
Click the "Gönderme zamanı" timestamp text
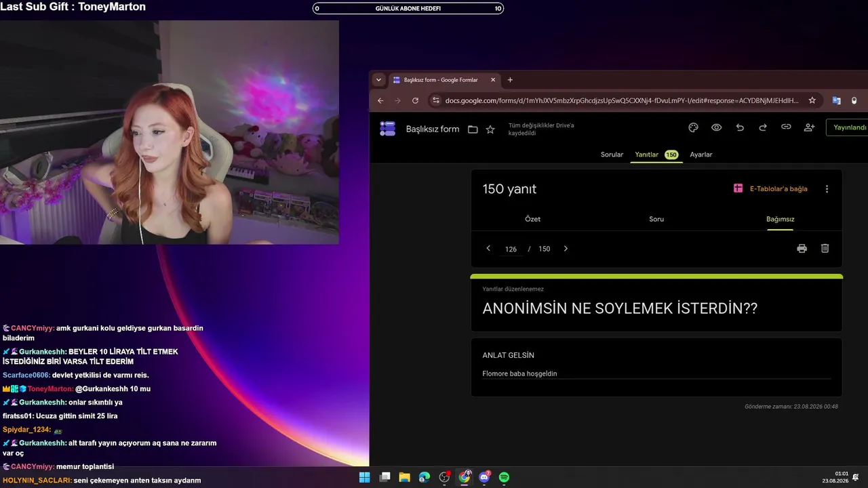[x=791, y=407]
